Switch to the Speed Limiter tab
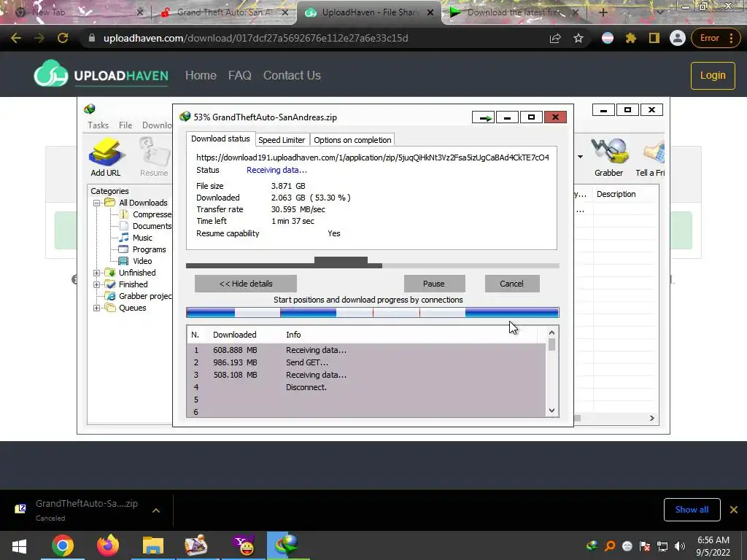The height and width of the screenshot is (560, 747). click(x=282, y=140)
